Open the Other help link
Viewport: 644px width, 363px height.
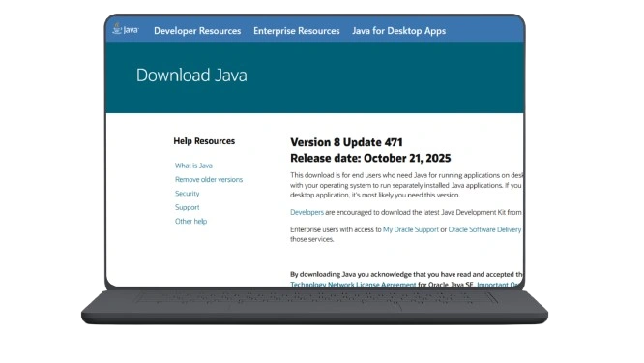191,221
